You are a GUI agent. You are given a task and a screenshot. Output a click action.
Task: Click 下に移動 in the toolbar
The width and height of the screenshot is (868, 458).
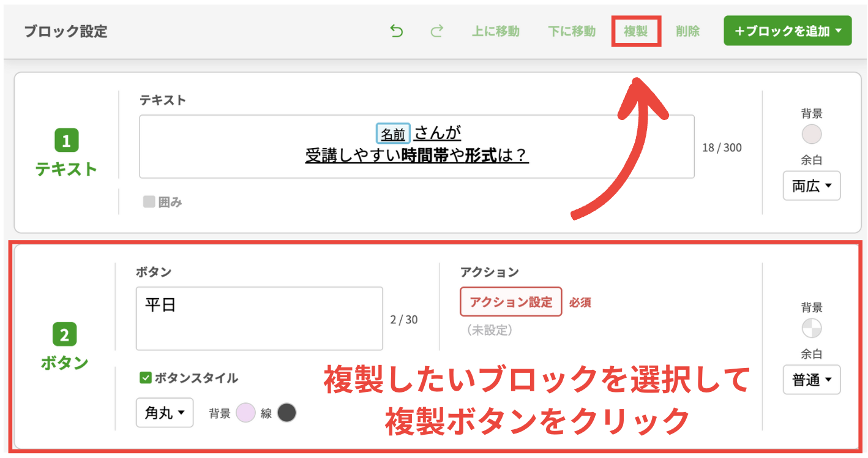tap(571, 31)
